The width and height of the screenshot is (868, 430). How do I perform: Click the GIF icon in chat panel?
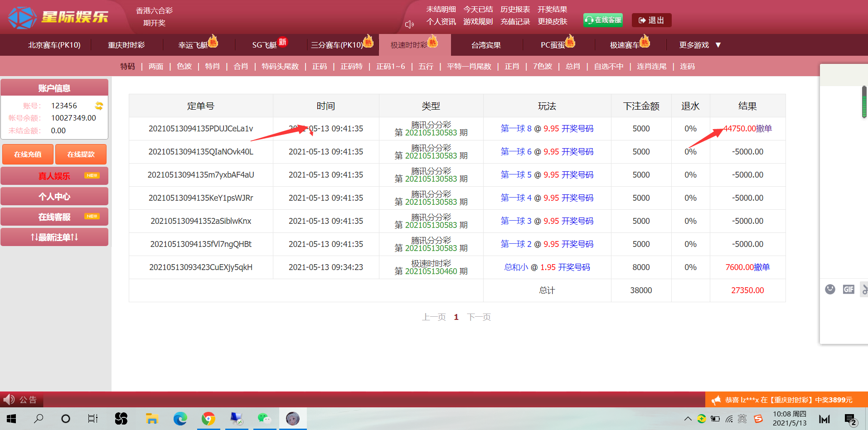(849, 290)
